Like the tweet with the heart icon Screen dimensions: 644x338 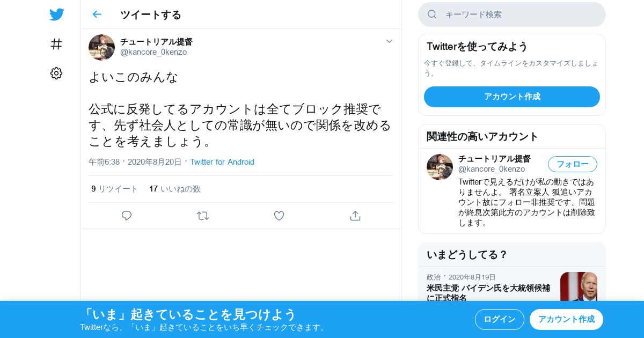[x=279, y=216]
